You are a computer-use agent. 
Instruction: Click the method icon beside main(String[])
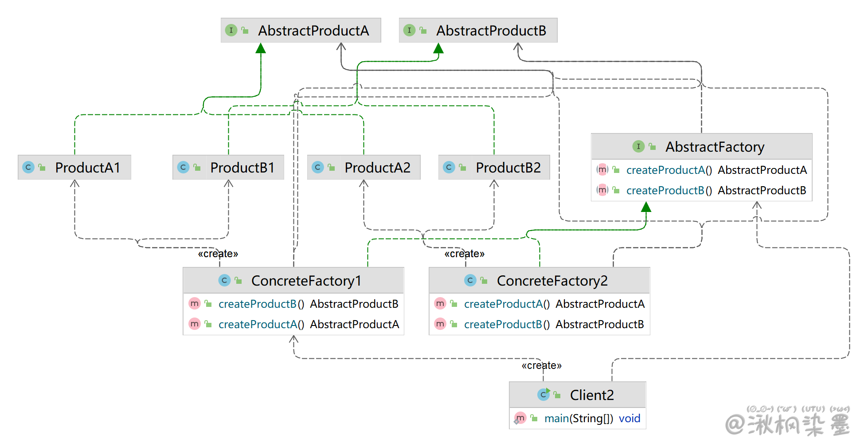pyautogui.click(x=520, y=418)
